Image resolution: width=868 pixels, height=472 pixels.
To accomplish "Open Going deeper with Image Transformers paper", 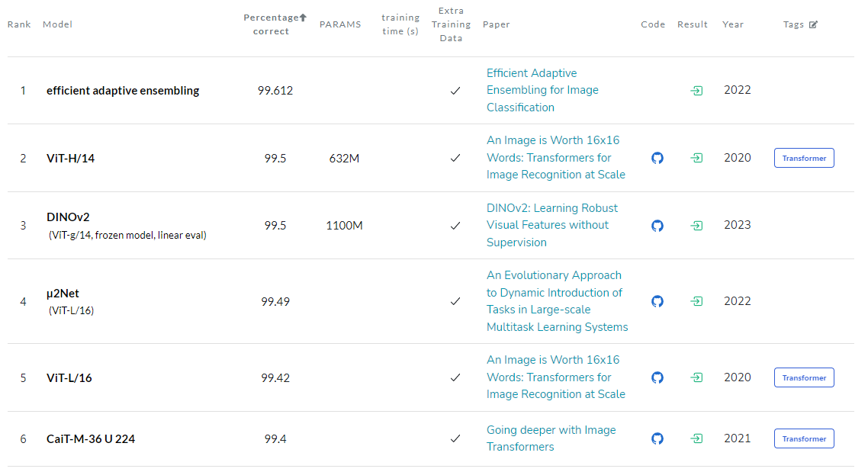I will coord(551,438).
